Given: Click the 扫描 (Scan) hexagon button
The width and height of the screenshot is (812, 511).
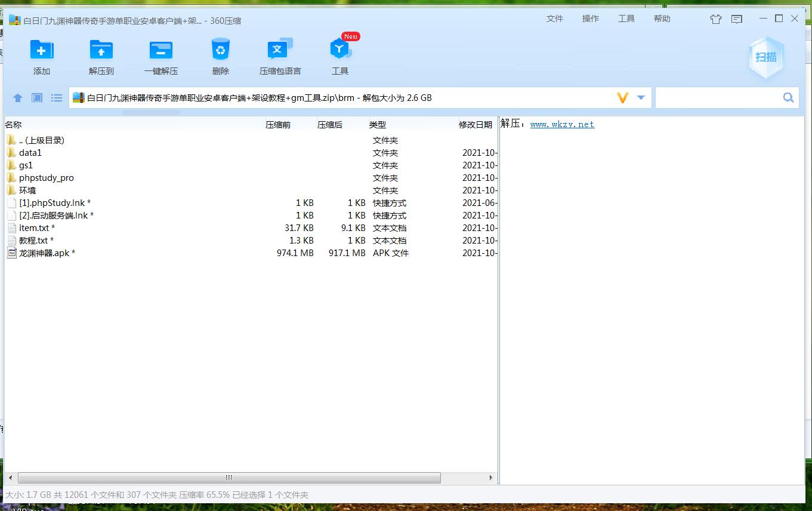Looking at the screenshot, I should 766,57.
